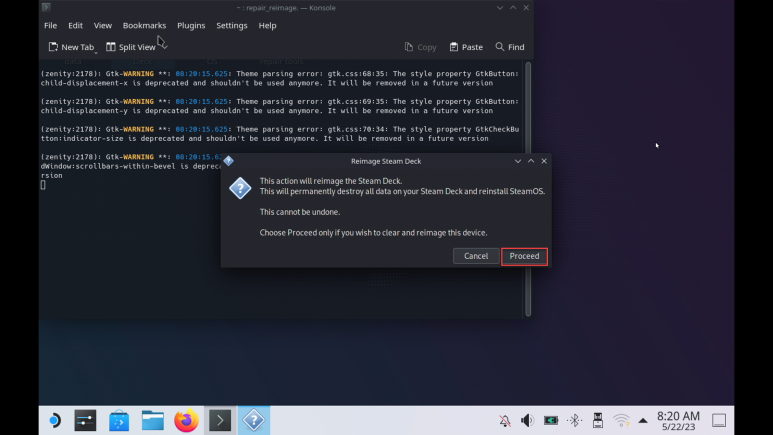Open System Settings from taskbar

pos(85,421)
